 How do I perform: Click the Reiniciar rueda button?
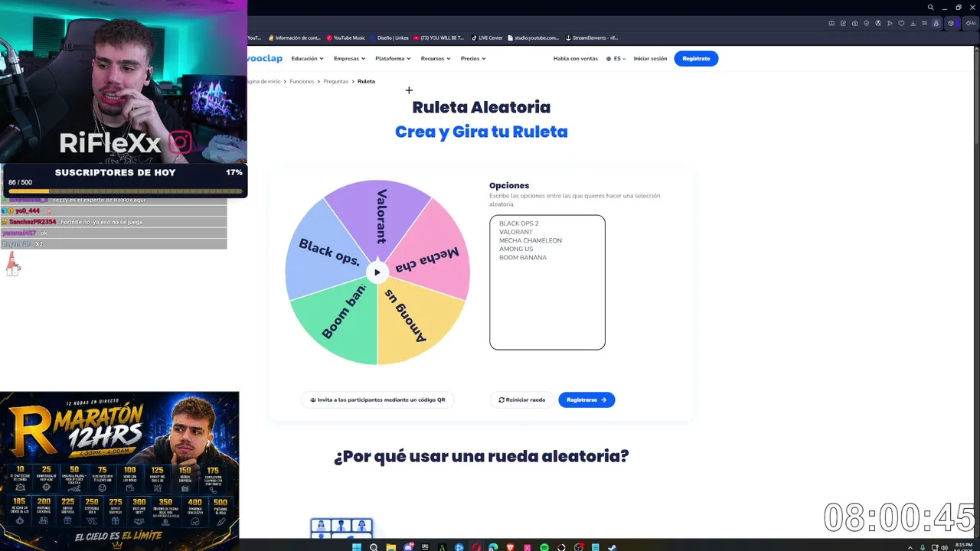coord(521,399)
